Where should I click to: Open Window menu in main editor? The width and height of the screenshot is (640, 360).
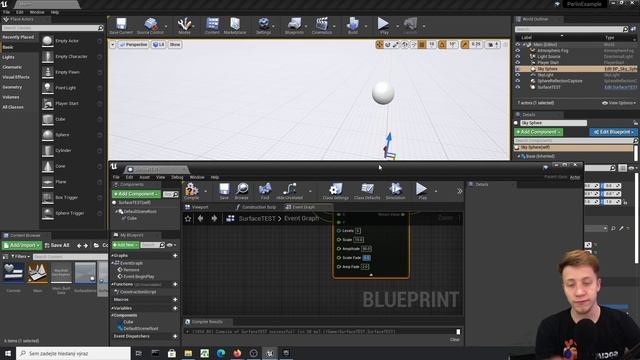[37, 12]
